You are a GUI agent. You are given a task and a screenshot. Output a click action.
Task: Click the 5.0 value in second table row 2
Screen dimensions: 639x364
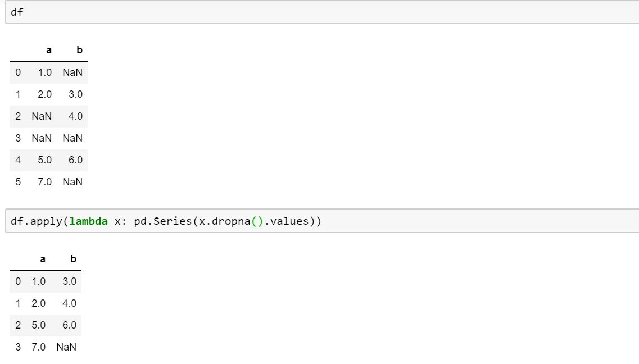coord(39,325)
